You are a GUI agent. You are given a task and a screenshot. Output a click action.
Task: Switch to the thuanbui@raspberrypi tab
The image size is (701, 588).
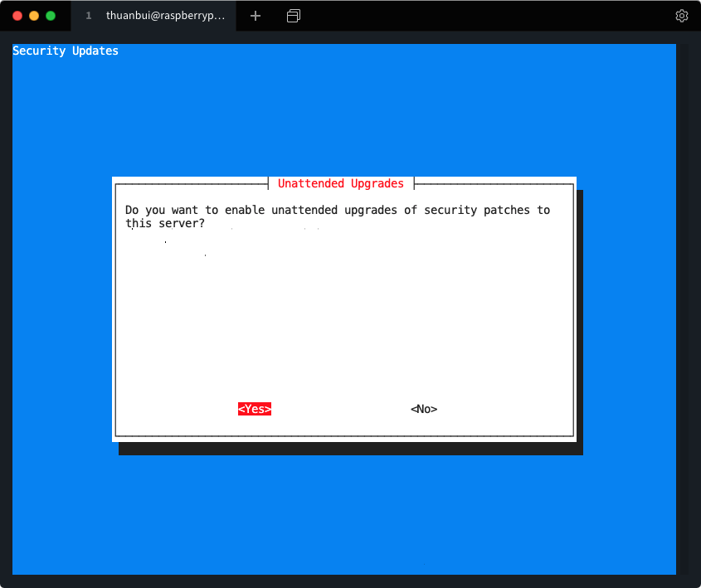coord(164,16)
